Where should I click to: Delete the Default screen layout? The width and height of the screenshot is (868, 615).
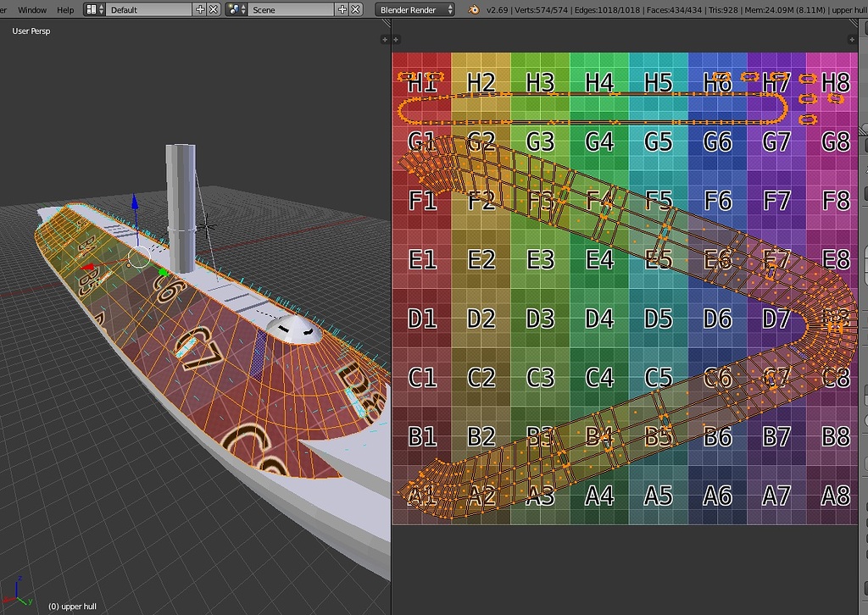[x=213, y=9]
